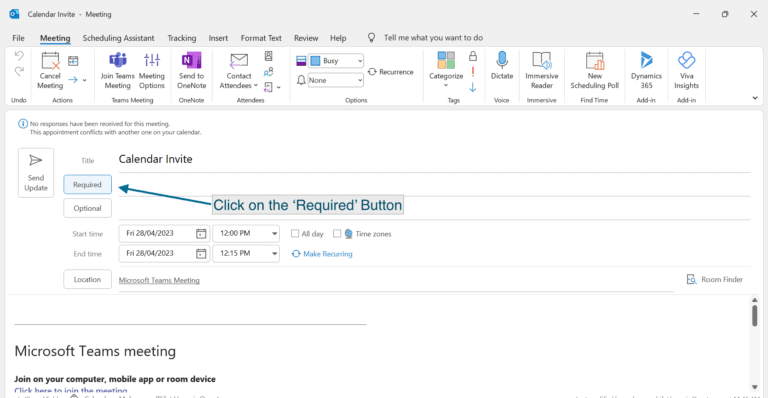Click the Cancel Meeting icon
The height and width of the screenshot is (398, 768).
(x=50, y=71)
